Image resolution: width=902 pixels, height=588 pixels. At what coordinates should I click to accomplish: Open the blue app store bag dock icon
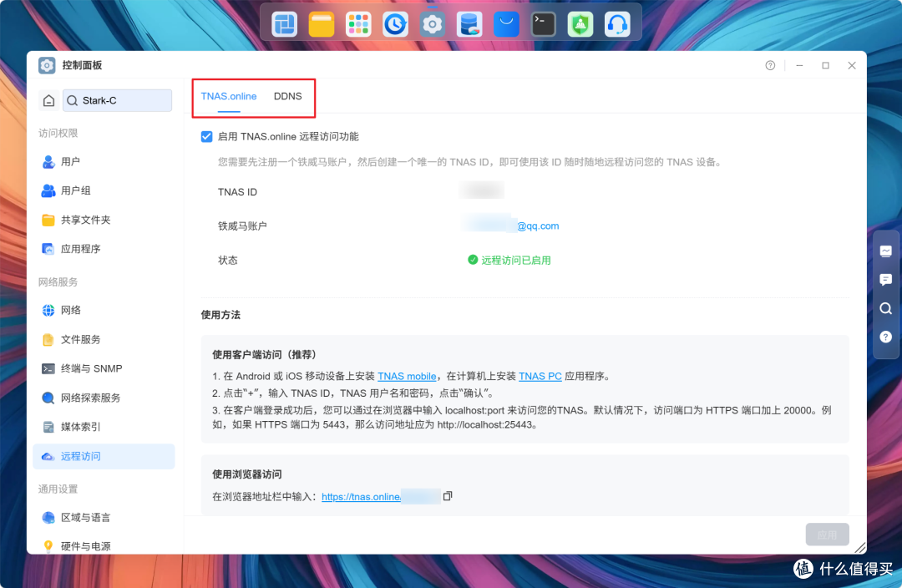[506, 25]
